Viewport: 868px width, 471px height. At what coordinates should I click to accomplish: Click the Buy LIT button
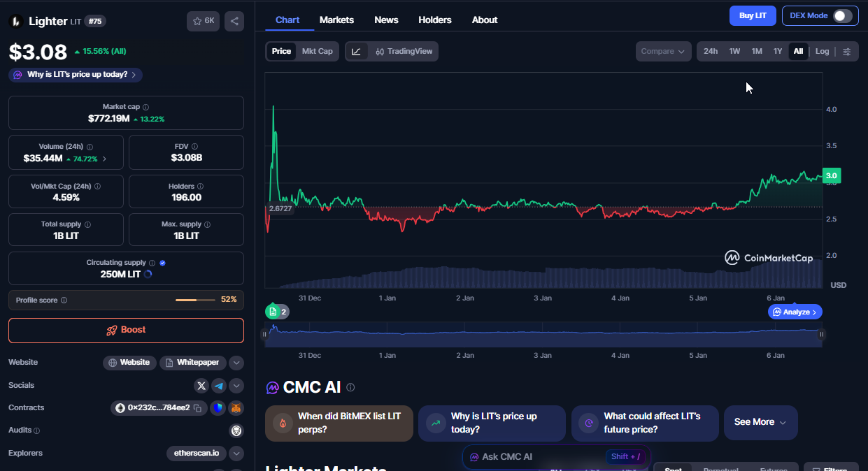click(753, 15)
